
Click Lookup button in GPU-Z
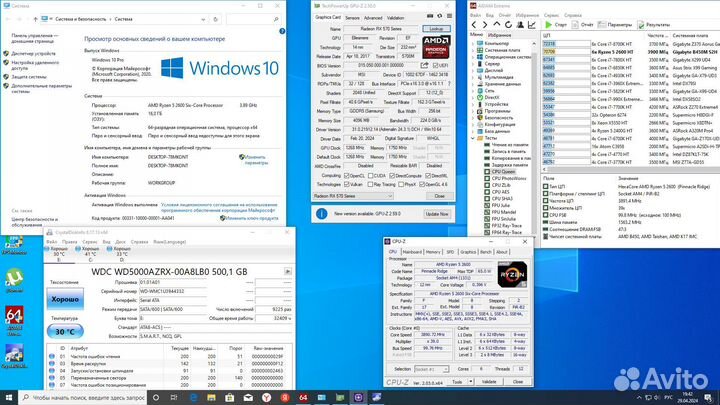[436, 29]
